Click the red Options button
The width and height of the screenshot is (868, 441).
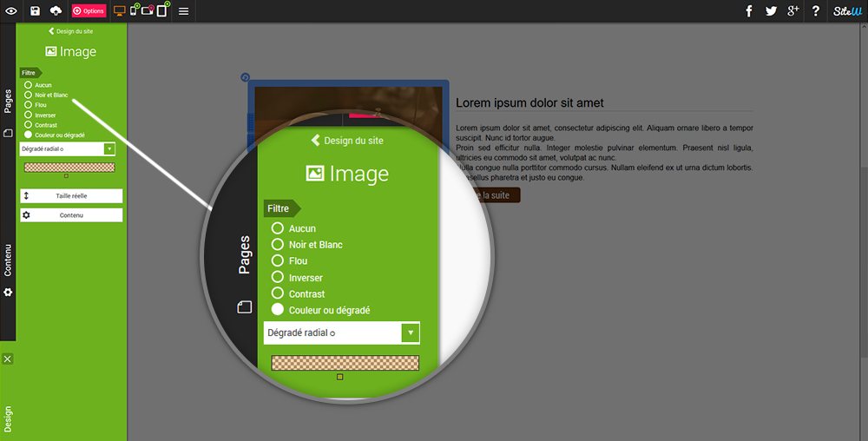pyautogui.click(x=89, y=11)
